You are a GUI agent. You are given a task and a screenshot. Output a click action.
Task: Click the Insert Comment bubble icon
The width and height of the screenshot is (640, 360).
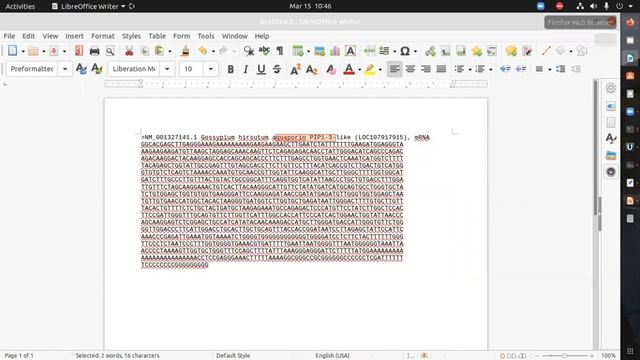click(511, 51)
